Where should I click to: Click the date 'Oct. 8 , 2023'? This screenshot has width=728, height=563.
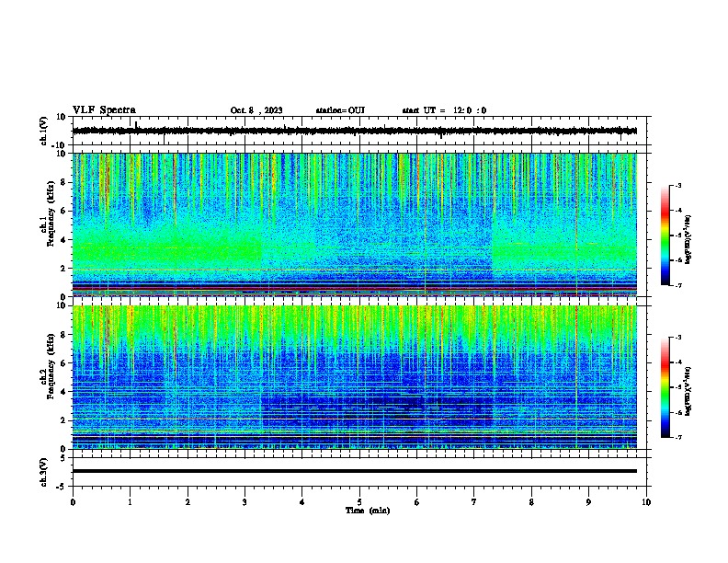256,110
